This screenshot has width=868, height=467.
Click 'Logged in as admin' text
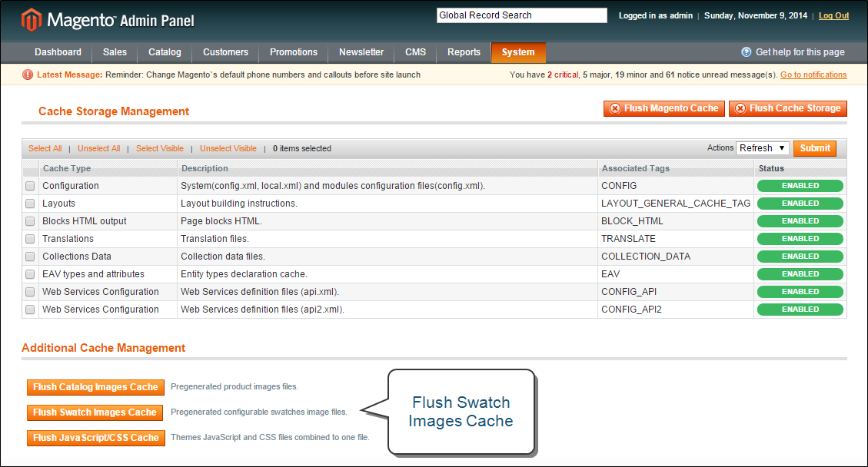(656, 15)
